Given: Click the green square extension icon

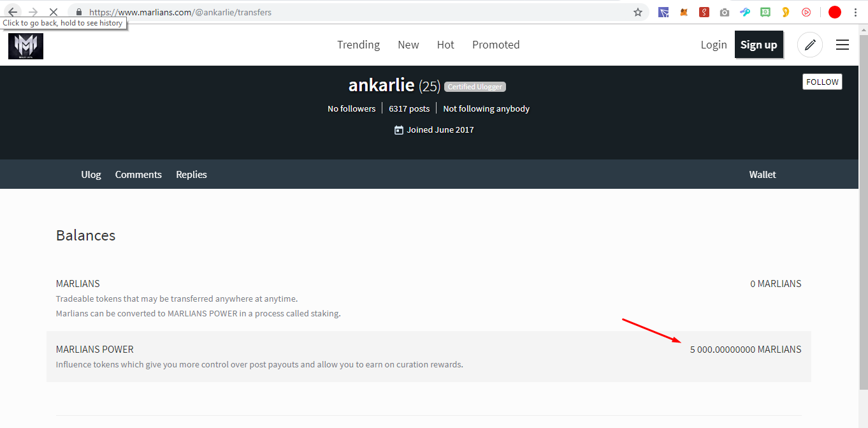Looking at the screenshot, I should [765, 12].
